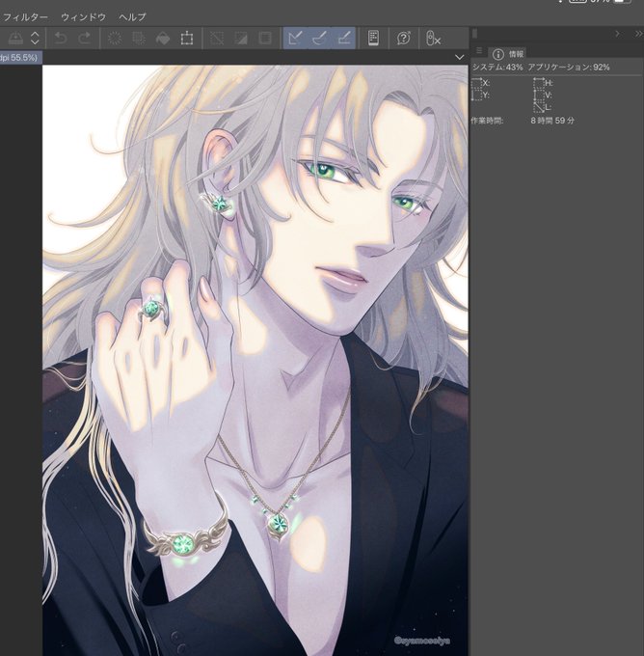The width and height of the screenshot is (644, 656).
Task: Open the 情報 palette hamburger menu
Action: point(479,50)
